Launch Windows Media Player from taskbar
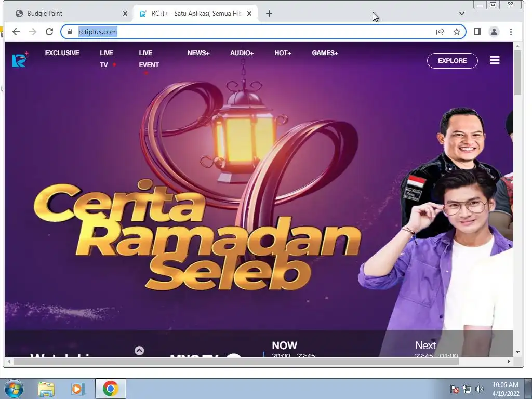The image size is (532, 399). (x=78, y=389)
